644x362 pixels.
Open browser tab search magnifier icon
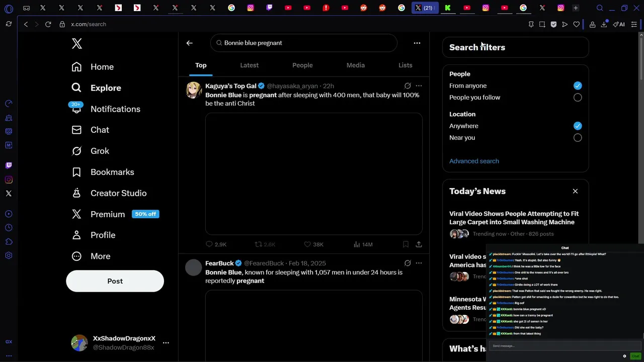click(600, 8)
